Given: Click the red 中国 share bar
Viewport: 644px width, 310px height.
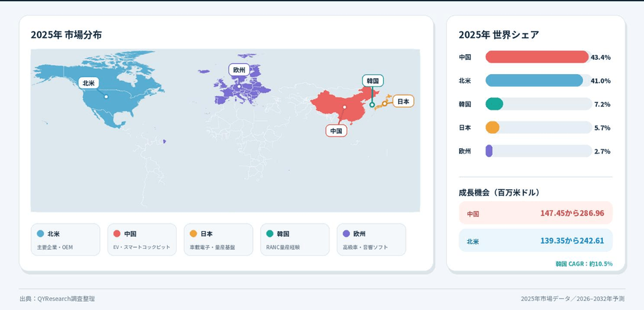Looking at the screenshot, I should (537, 57).
